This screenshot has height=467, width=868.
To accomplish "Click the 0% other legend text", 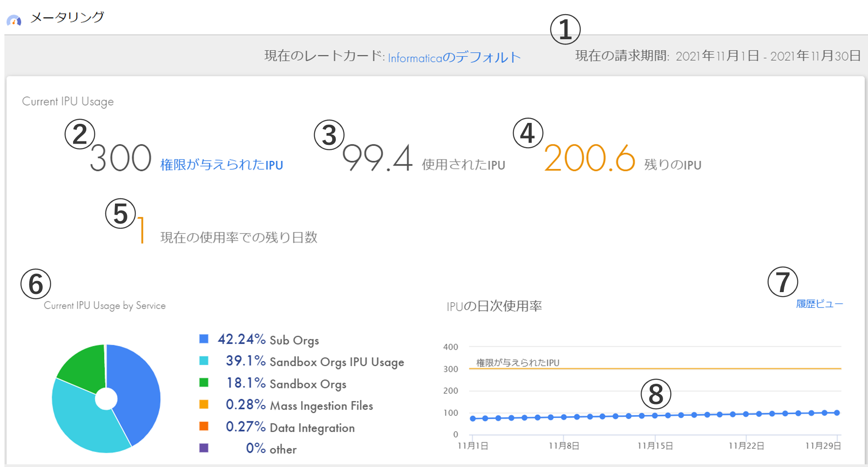I will [x=271, y=449].
